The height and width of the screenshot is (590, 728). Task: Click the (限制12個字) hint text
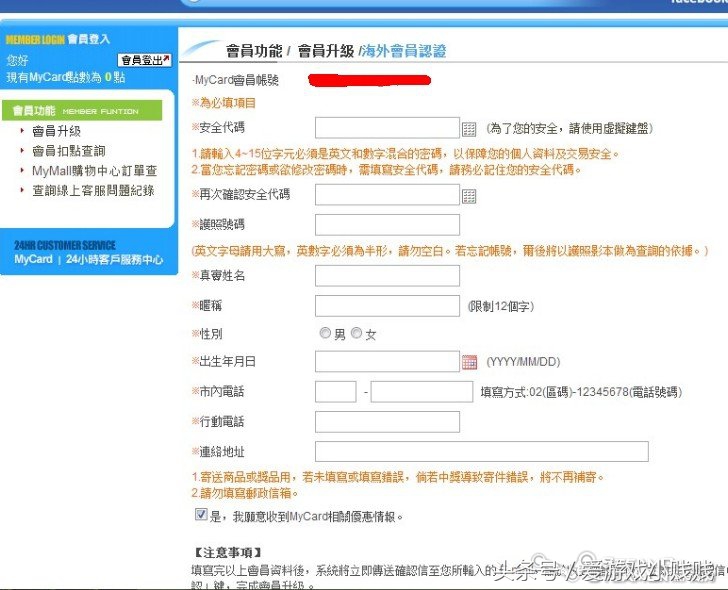500,306
